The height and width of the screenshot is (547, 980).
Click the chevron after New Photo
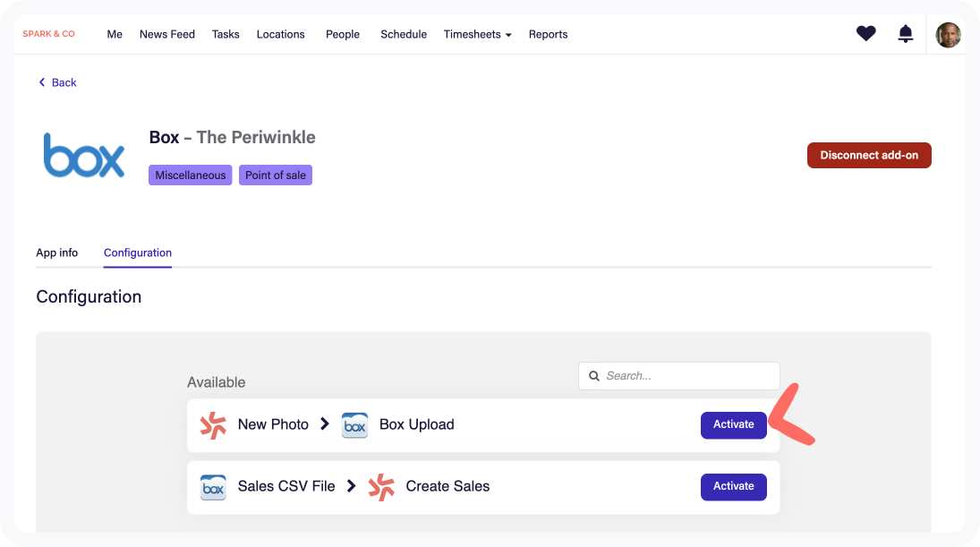(x=324, y=423)
